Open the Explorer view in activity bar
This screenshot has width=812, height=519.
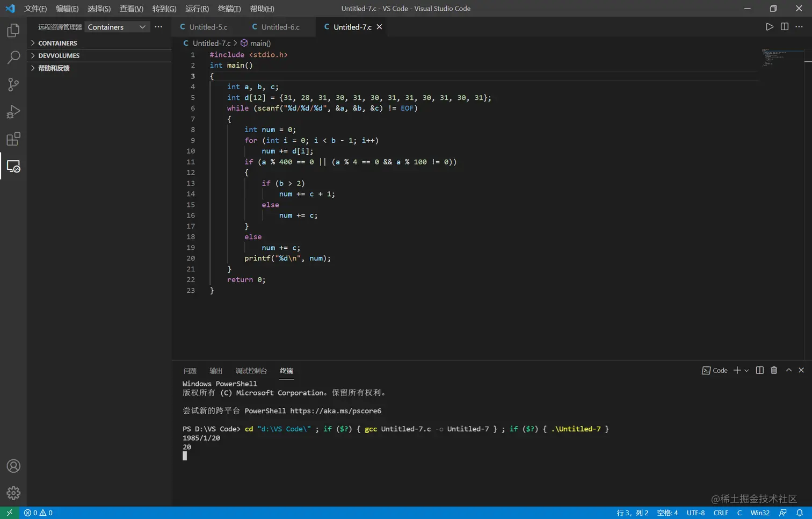13,31
